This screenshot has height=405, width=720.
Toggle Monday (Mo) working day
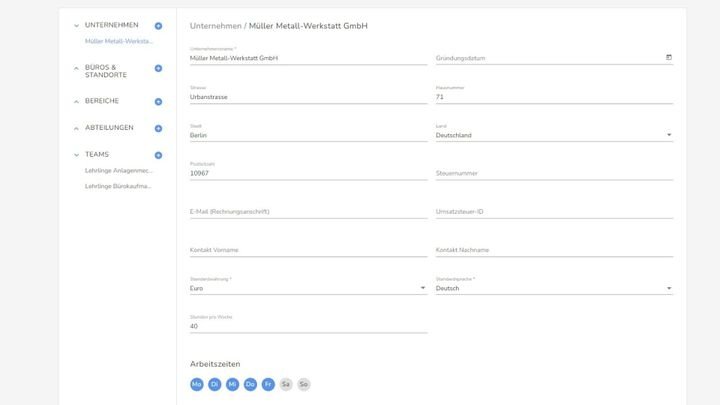(x=197, y=384)
